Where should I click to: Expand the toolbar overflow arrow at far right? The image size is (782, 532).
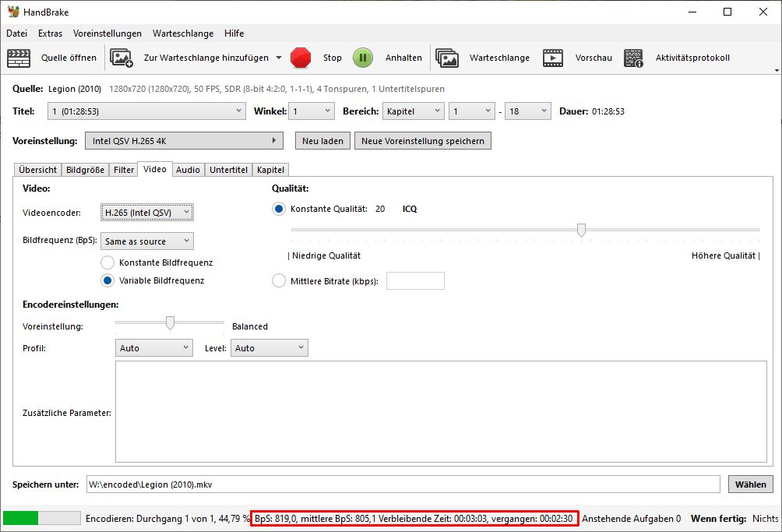[x=777, y=70]
